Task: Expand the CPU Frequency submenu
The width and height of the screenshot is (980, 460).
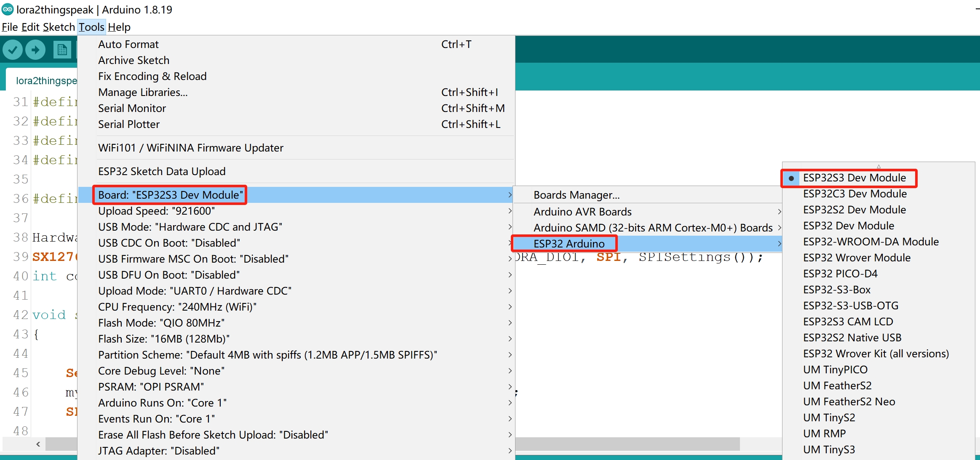Action: pos(296,307)
